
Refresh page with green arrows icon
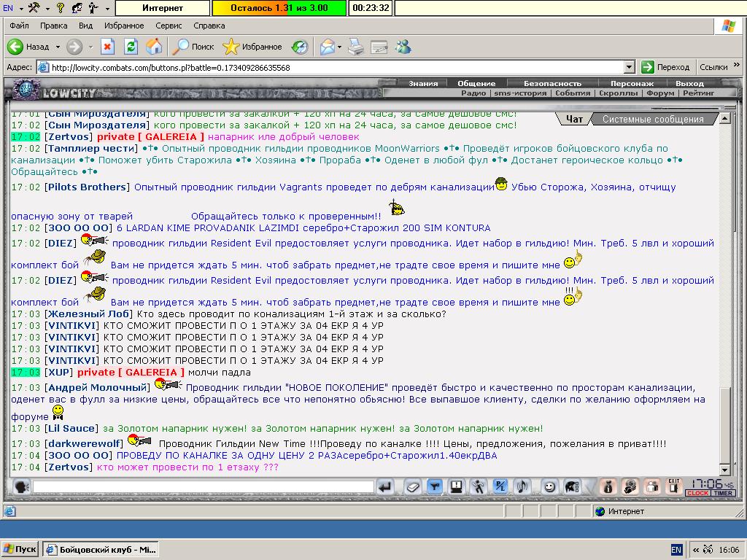tap(131, 47)
